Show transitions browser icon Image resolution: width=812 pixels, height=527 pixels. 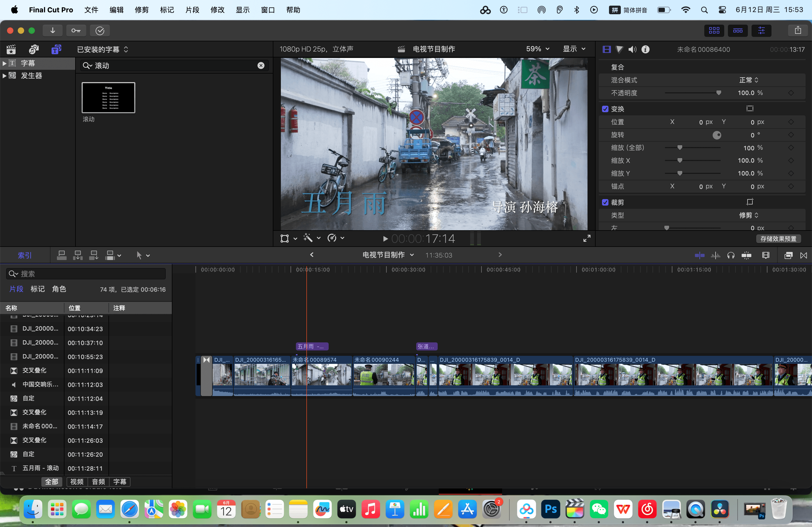click(x=803, y=255)
